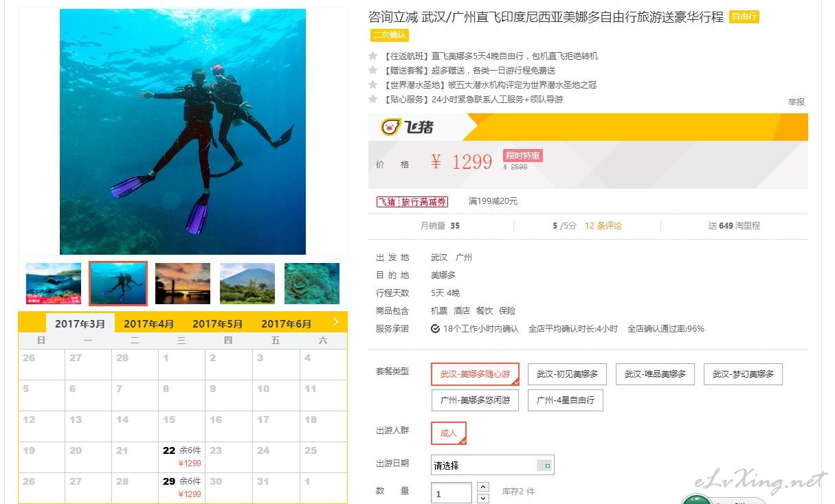Decrease quantity with the down arrow
Screen dimensions: 835x504
[x=482, y=499]
